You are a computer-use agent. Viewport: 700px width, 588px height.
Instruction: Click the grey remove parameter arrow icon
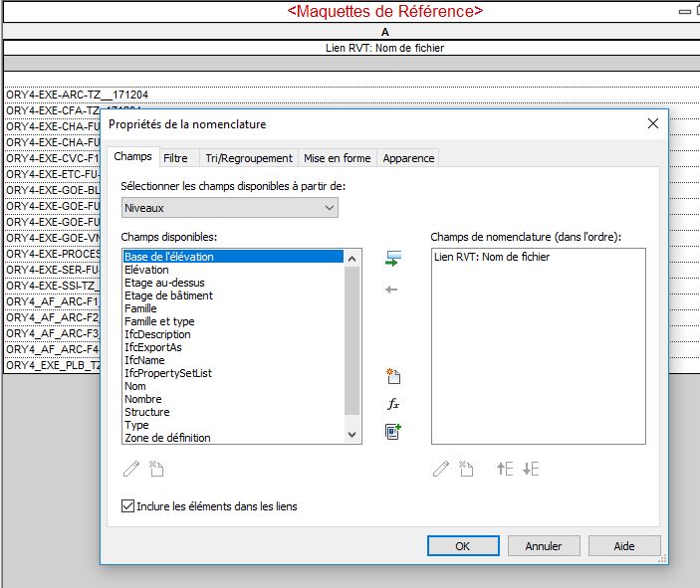click(x=391, y=290)
